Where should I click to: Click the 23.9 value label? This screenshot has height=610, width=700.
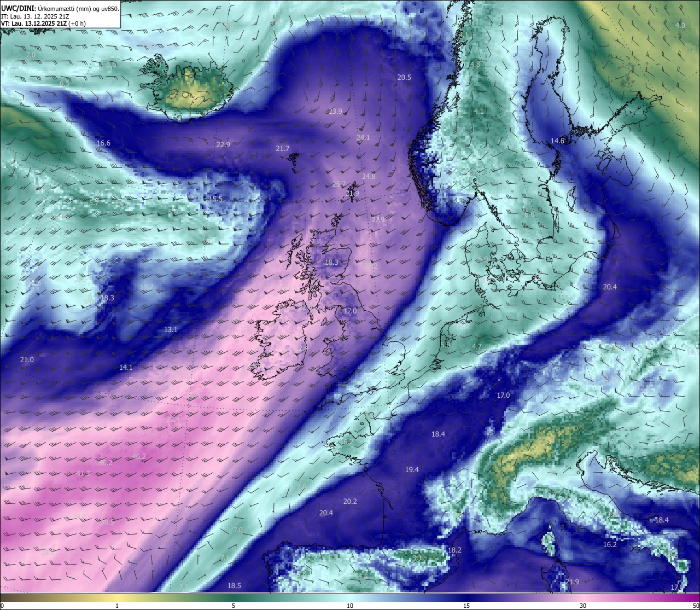pos(335,112)
